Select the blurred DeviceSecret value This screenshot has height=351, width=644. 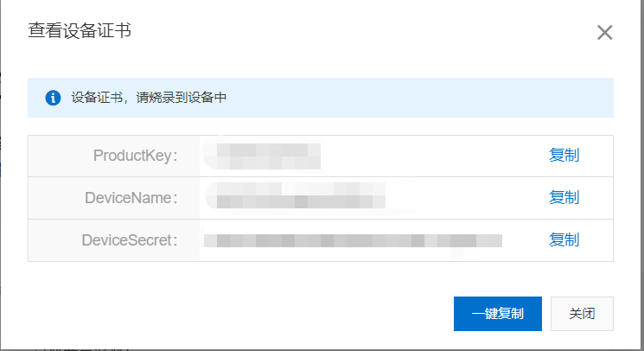tap(353, 240)
